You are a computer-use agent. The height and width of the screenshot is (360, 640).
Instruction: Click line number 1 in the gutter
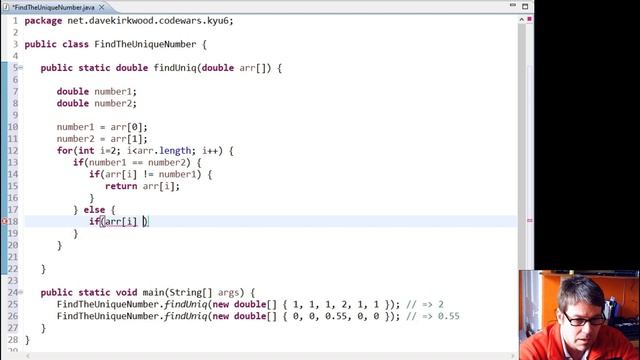point(15,20)
